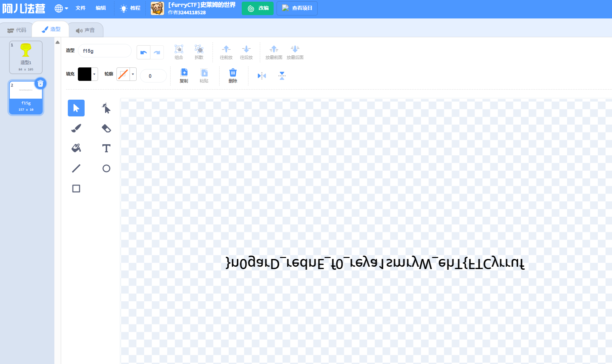Open the outline color dropdown

(133, 74)
